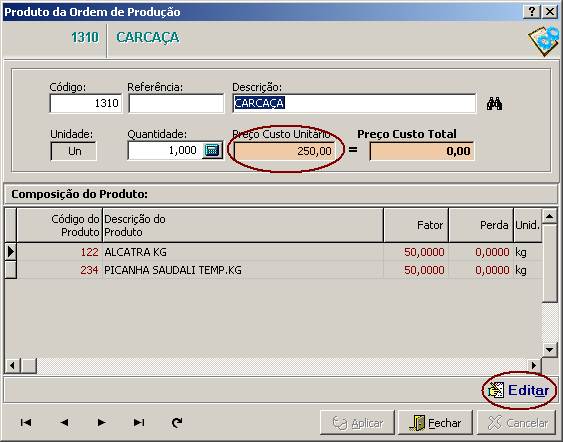Click the Referência text box
Viewport: 563px width, 442px height.
pos(176,103)
